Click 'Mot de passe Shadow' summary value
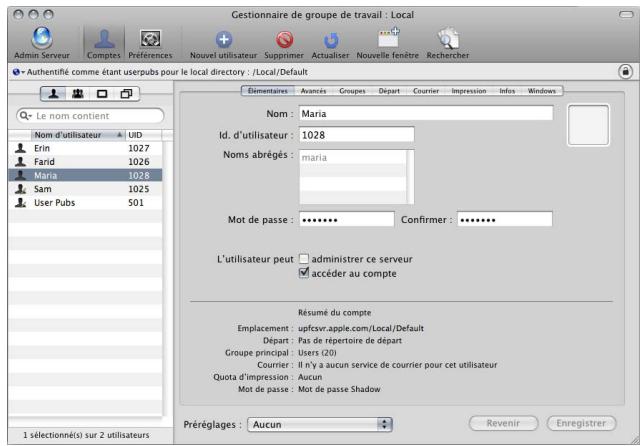Screen dimensions: 643x446 (x=339, y=389)
